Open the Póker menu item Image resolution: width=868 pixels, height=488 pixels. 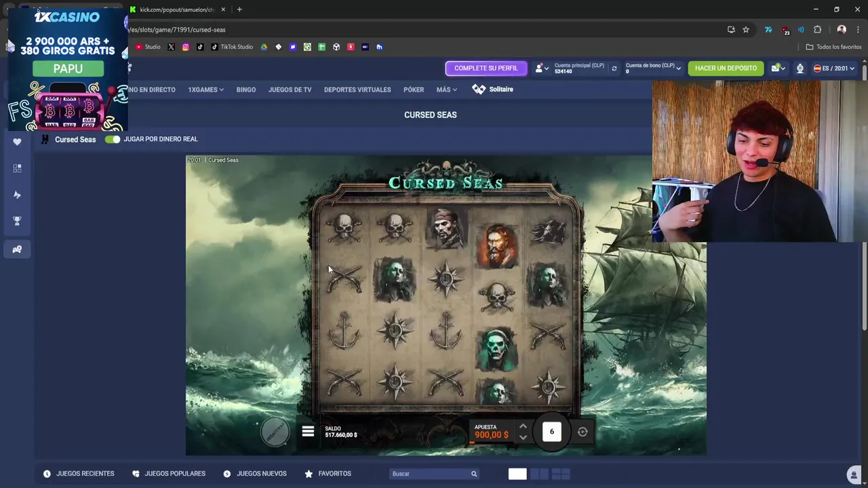click(414, 89)
